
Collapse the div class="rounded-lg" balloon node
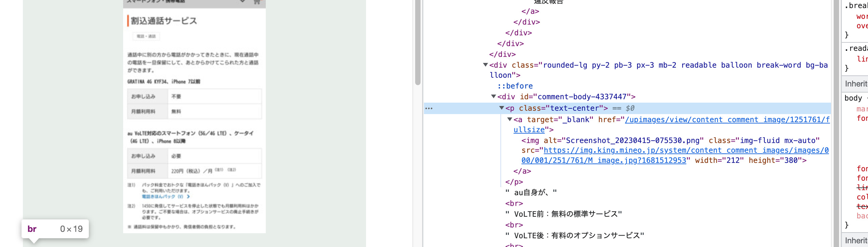[x=485, y=65]
